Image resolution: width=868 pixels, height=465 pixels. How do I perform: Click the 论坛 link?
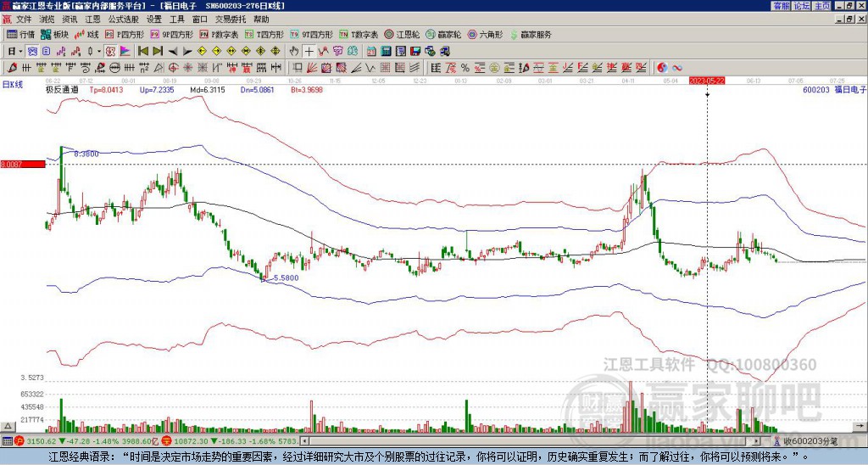801,6
